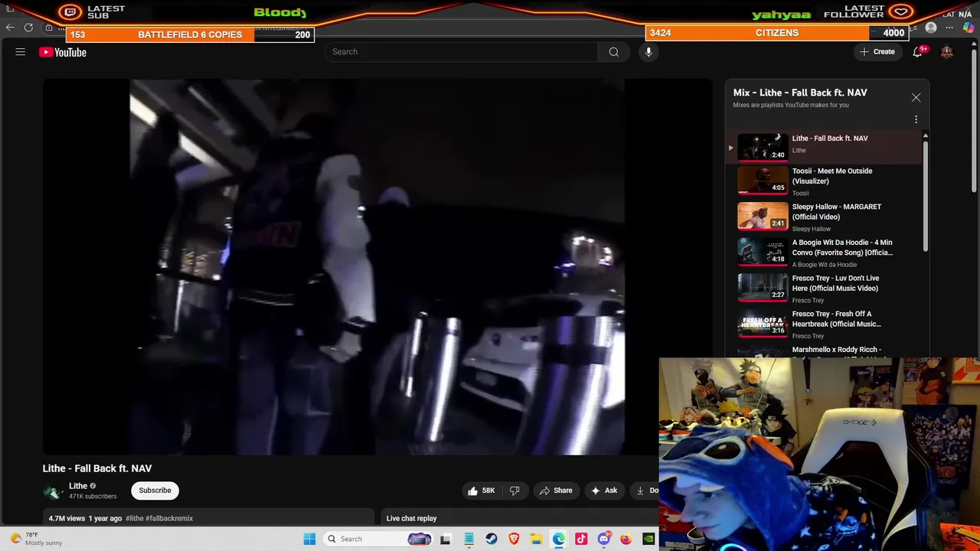Play A Boogie Wit Da Hoodie - 4 Min Convo
This screenshot has width=980, height=551.
(x=823, y=253)
